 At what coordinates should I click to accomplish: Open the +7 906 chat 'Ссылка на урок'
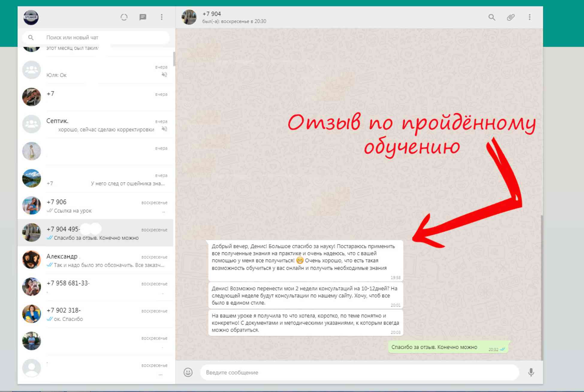point(96,206)
